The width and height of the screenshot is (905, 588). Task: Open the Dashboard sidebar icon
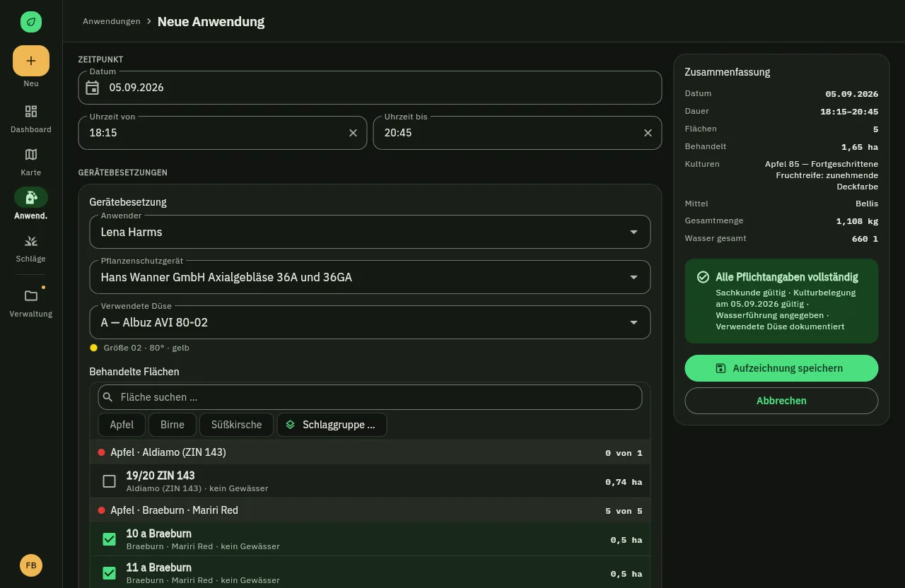[x=31, y=112]
